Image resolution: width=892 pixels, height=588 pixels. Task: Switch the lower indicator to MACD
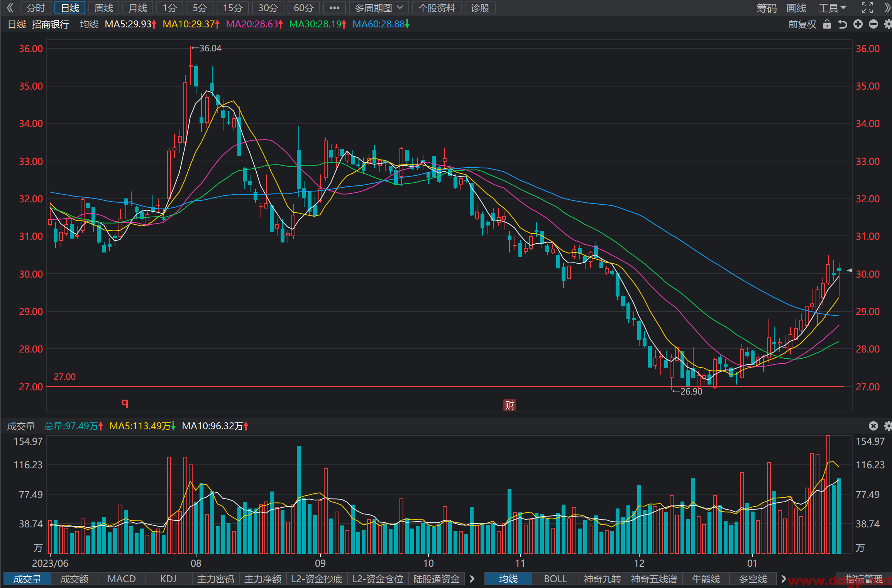point(122,579)
